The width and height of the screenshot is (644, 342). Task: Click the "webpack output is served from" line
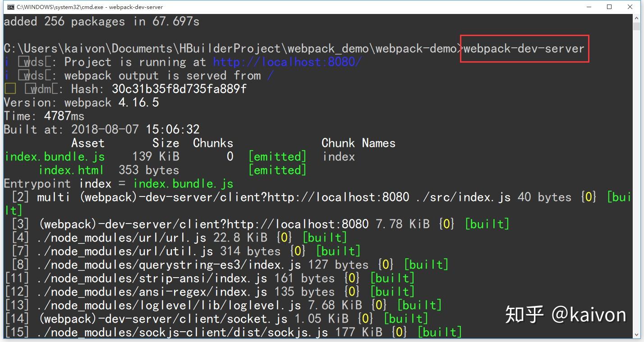(139, 75)
